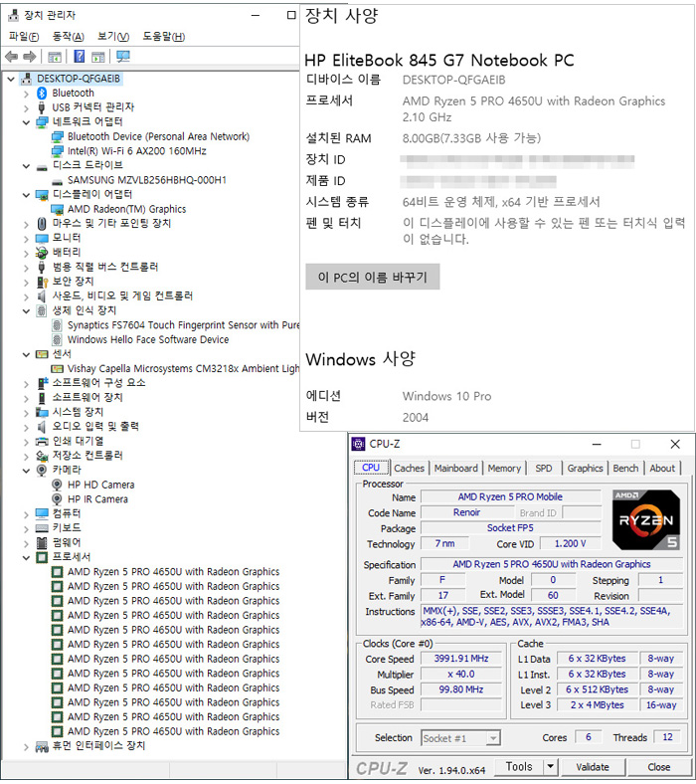Expand the 키보드 keyboard category
Screen dimensions: 696x784
(x=26, y=528)
